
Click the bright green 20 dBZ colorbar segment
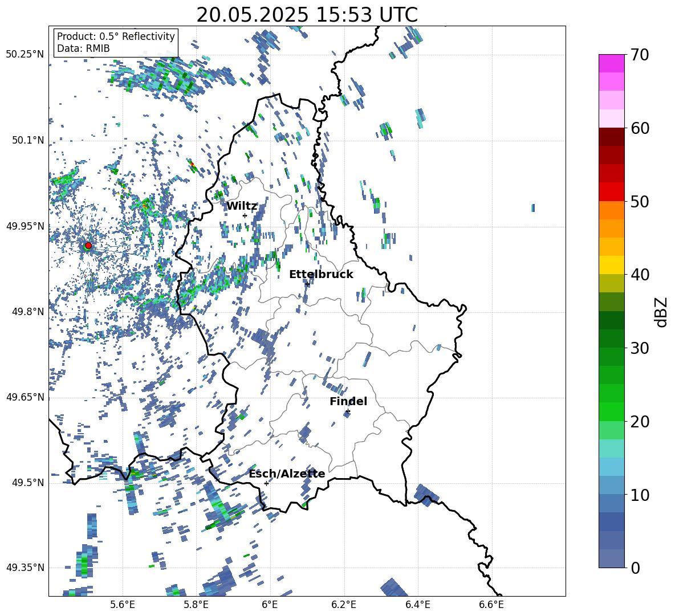coord(611,411)
